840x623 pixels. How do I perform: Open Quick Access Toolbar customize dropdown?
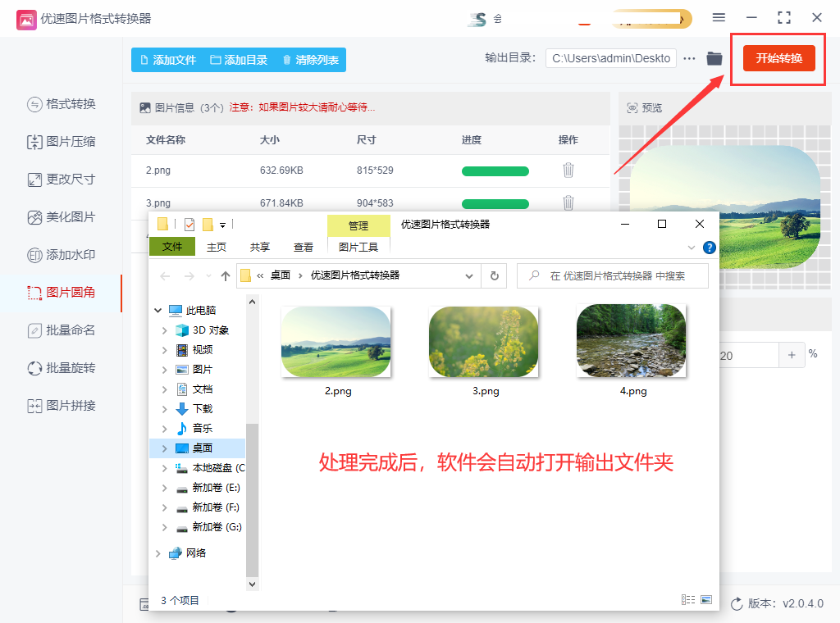(223, 225)
